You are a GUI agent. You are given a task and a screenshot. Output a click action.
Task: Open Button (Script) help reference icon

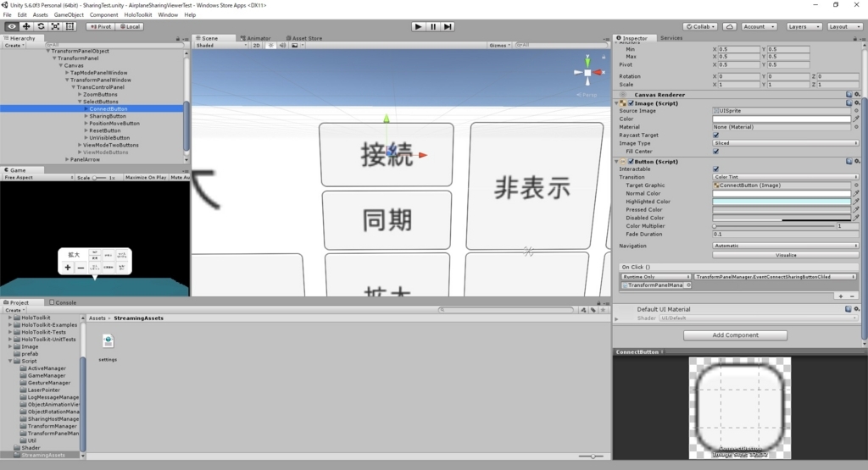pos(849,162)
